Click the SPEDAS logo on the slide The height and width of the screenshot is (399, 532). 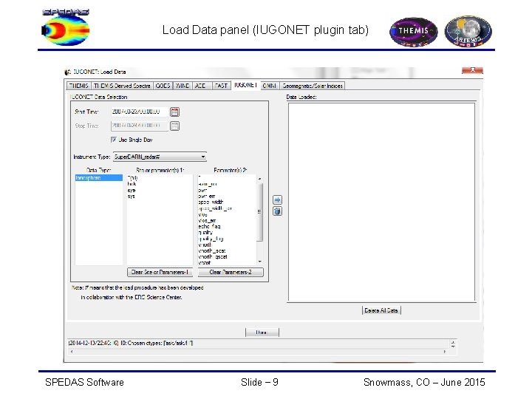66,27
